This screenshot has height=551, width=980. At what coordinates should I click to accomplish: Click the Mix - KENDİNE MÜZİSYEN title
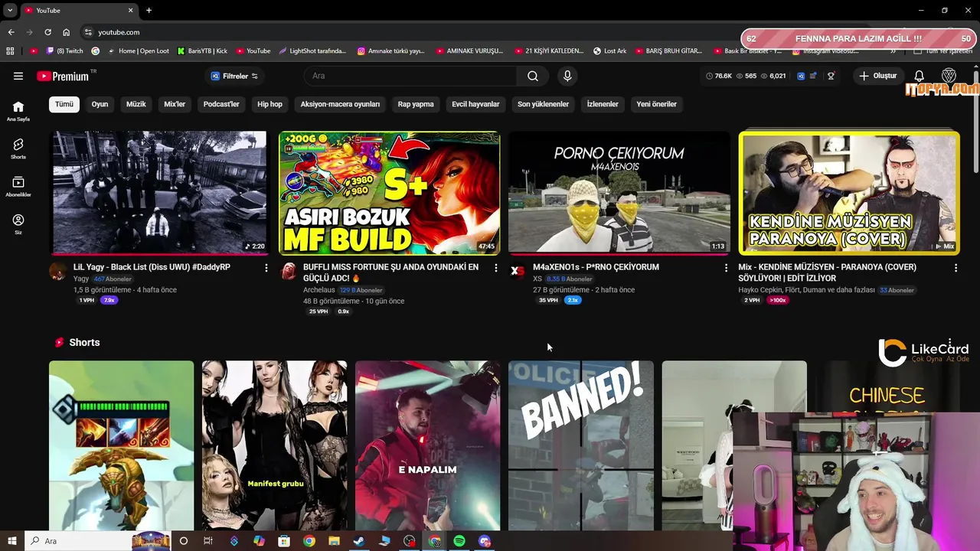(827, 272)
